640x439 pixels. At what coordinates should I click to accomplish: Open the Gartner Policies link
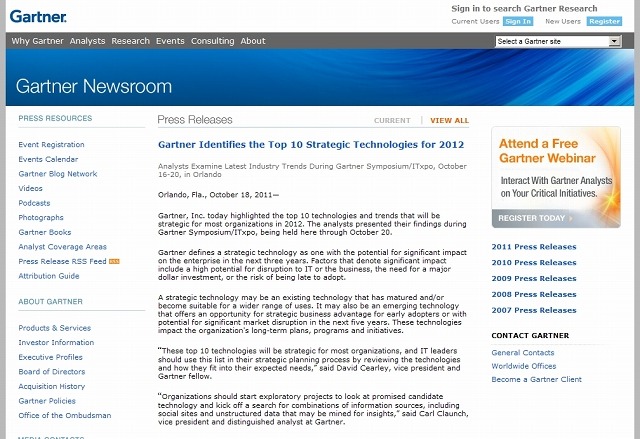47,401
